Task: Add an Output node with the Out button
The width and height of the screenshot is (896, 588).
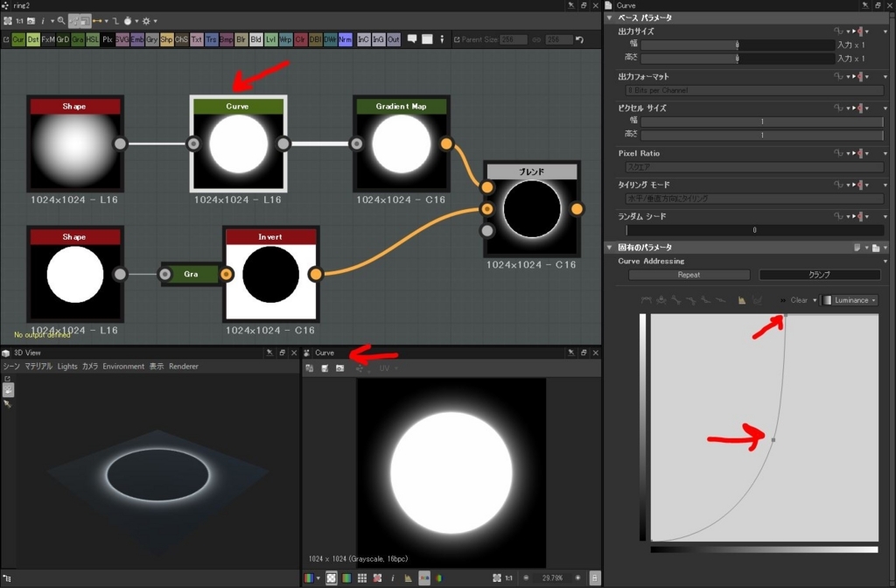Action: pos(394,39)
